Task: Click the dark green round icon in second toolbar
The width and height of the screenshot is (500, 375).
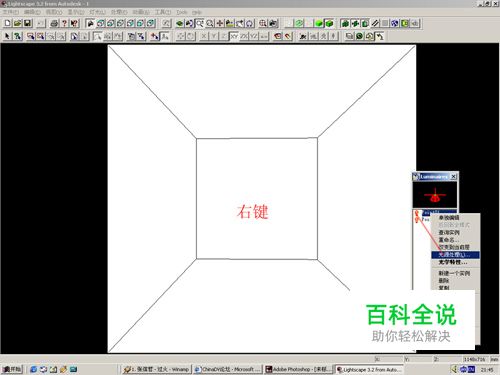Action: point(359,36)
